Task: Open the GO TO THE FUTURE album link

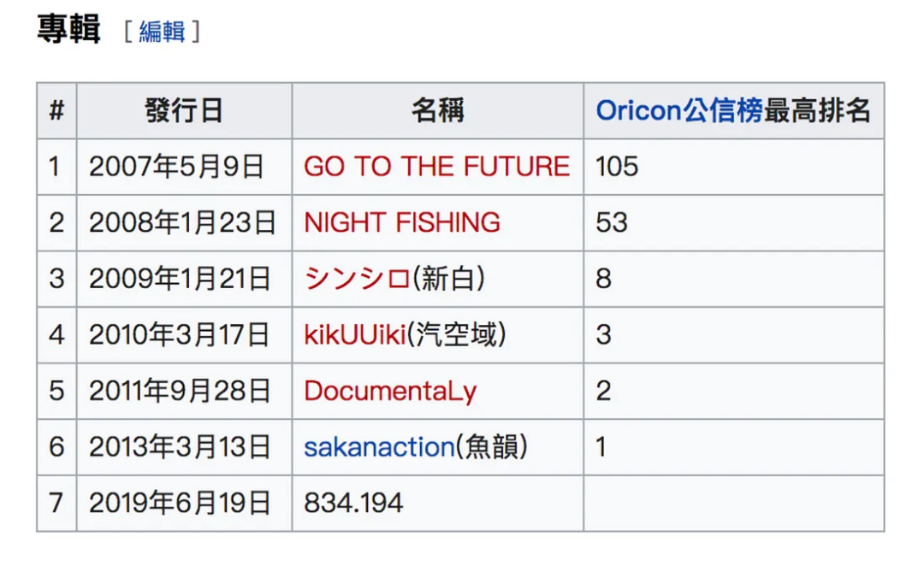Action: [436, 166]
